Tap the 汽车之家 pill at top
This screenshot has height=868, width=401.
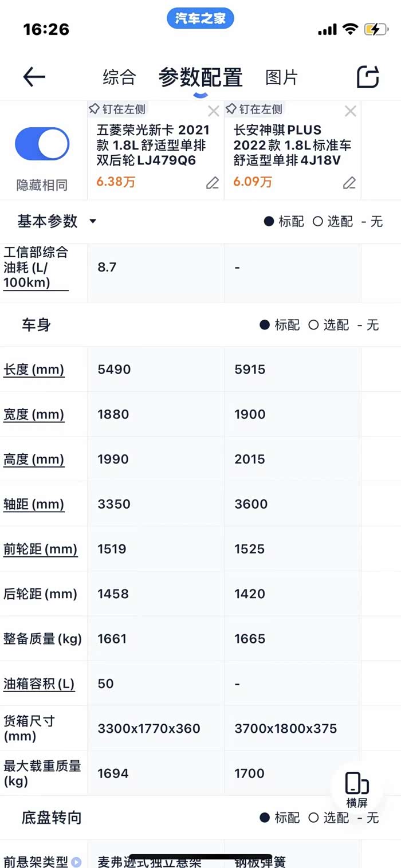tap(200, 18)
